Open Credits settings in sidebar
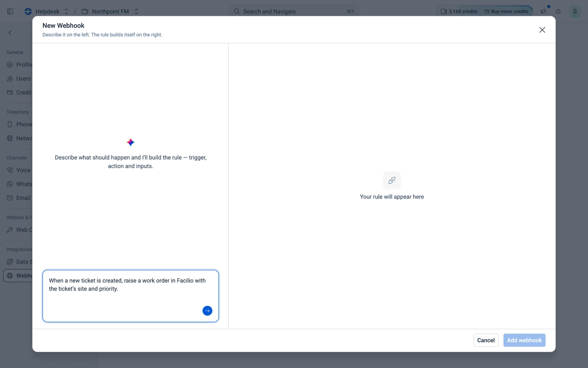Screen dimensions: 588x368 [19, 92]
